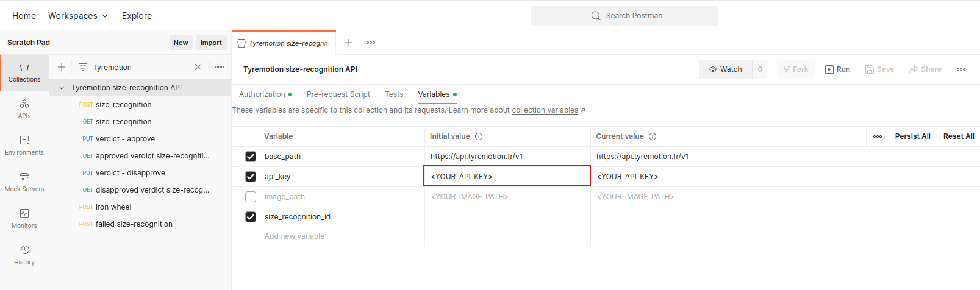
Task: Clear the Tyremotion filter with X icon
Action: [x=198, y=67]
